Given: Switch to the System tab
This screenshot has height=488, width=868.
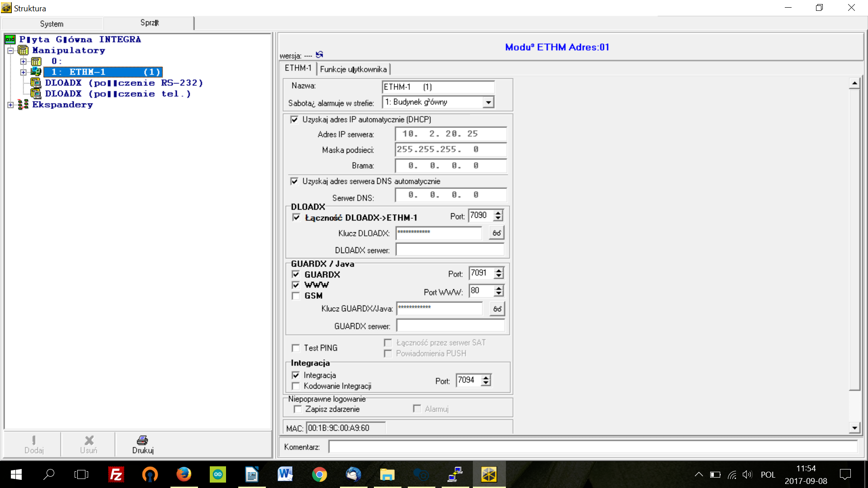Looking at the screenshot, I should [x=52, y=24].
